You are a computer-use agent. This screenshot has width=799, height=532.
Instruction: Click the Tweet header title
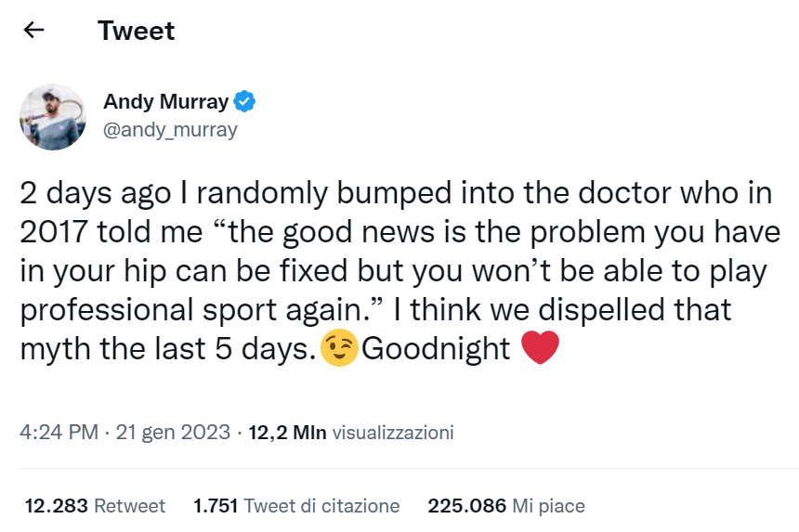[x=136, y=31]
